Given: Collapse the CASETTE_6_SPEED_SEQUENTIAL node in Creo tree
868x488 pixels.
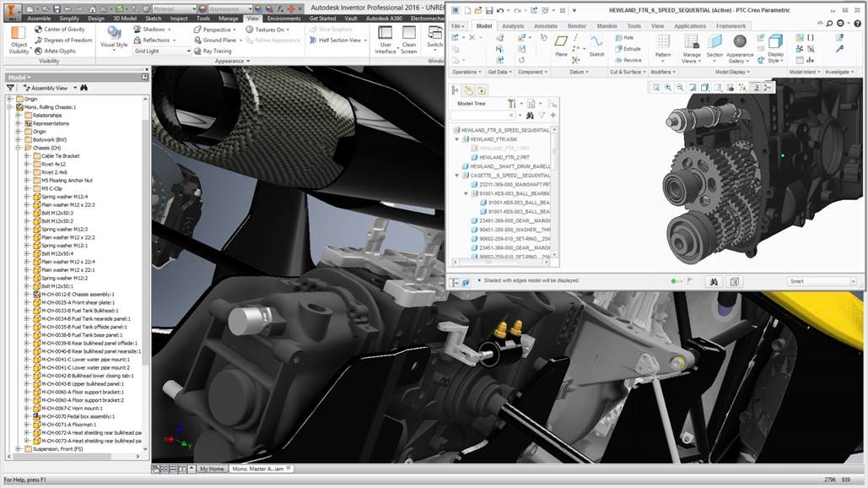Looking at the screenshot, I should click(x=457, y=175).
